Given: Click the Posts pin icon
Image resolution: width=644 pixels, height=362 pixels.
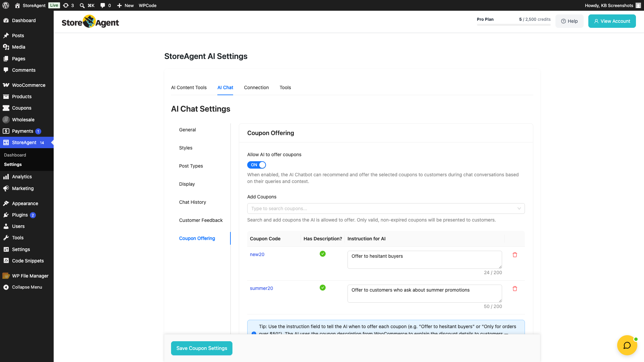Looking at the screenshot, I should pos(6,36).
